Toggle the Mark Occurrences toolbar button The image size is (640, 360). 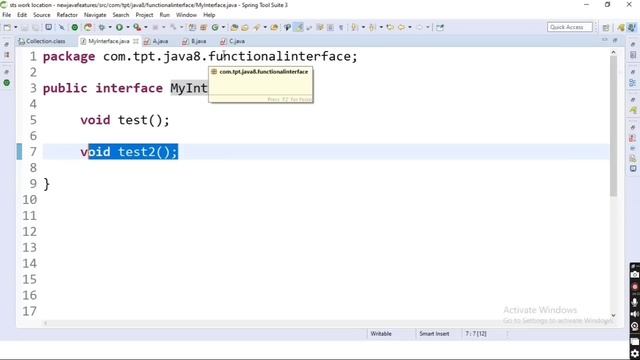299,27
